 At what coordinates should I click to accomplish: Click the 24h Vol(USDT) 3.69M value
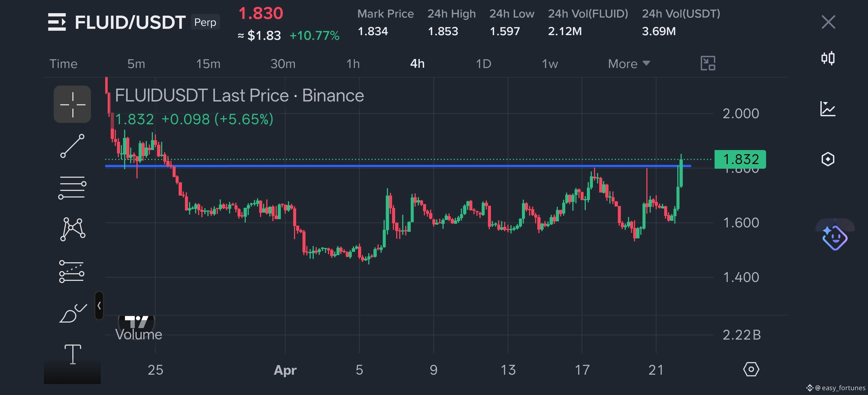click(659, 31)
